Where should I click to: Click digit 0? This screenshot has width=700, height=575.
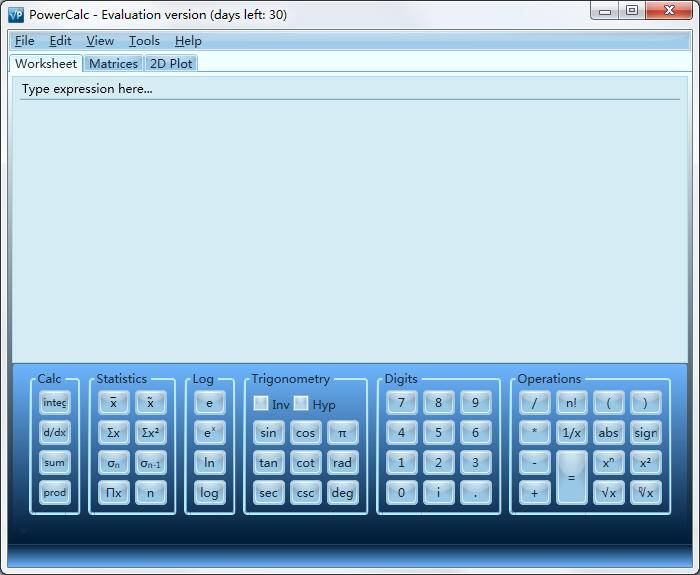(x=401, y=492)
